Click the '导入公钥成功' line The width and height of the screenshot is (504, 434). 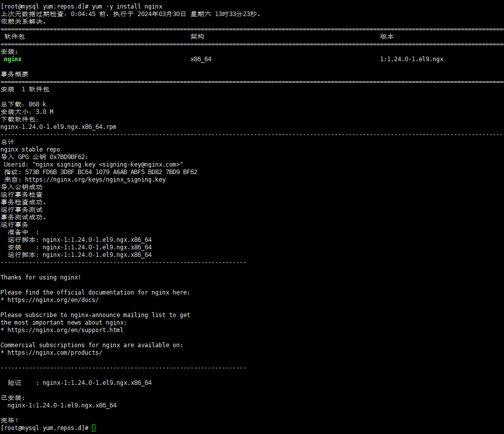click(22, 187)
